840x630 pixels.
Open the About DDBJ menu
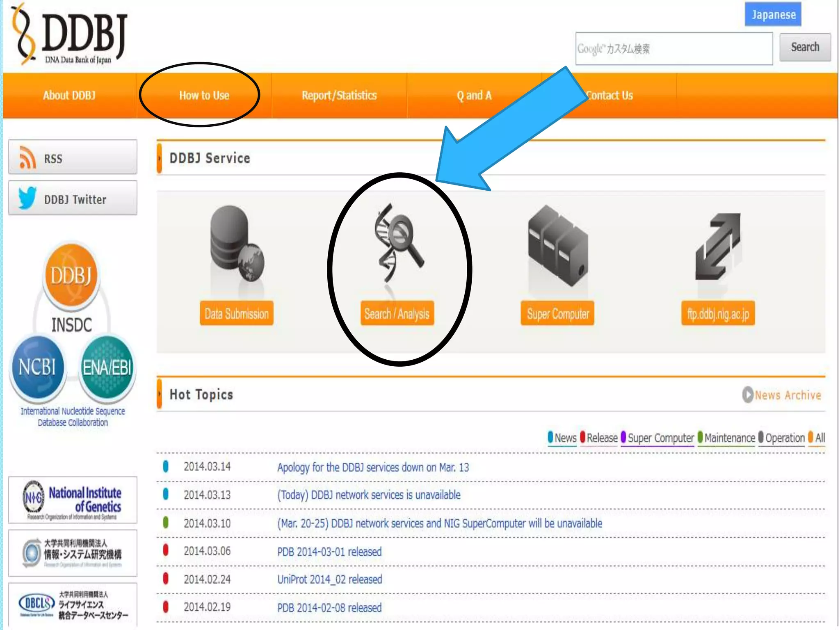click(x=69, y=96)
